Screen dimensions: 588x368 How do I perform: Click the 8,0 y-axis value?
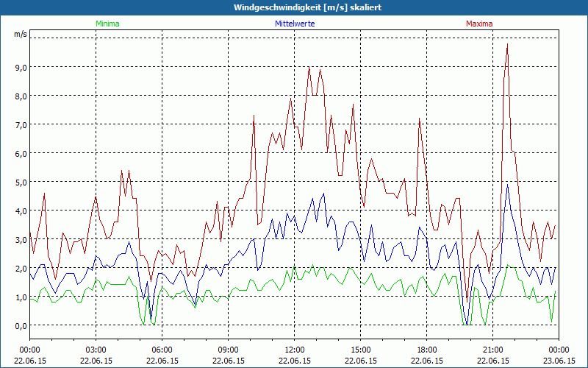[21, 96]
